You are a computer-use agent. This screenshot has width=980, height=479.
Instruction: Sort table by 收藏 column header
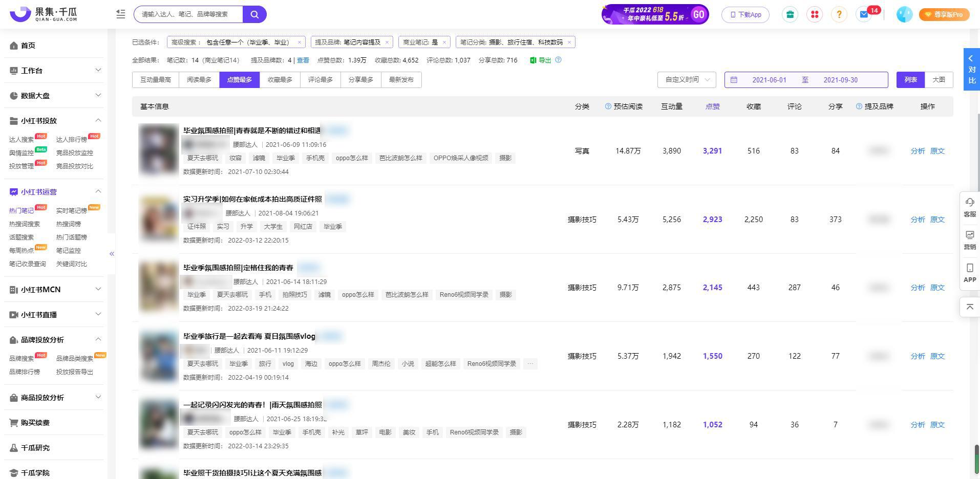(x=753, y=106)
